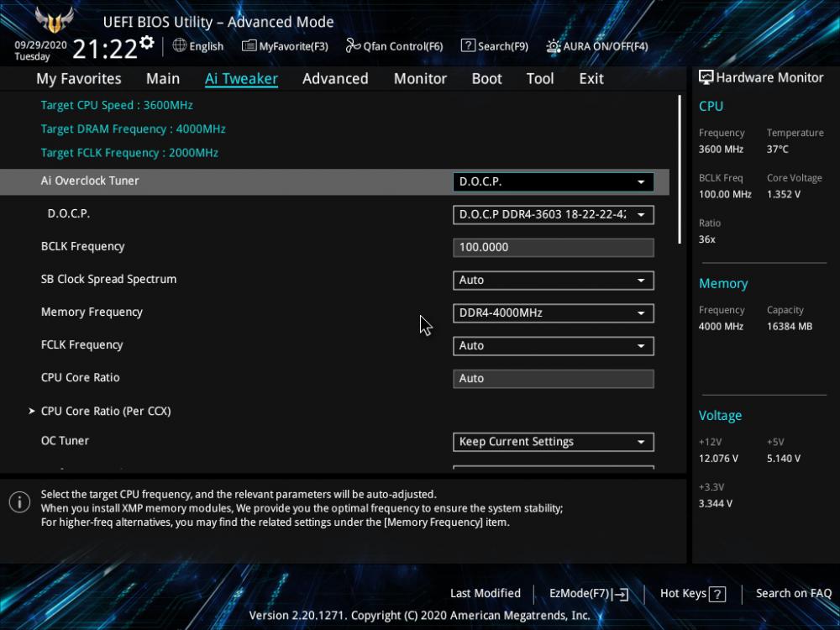
Task: Click Last Modified in footer
Action: point(486,593)
